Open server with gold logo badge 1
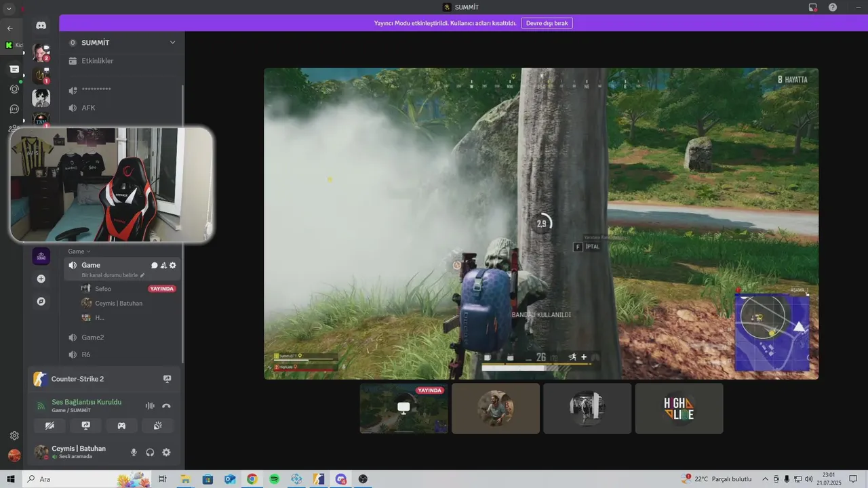This screenshot has height=488, width=868. tap(41, 75)
